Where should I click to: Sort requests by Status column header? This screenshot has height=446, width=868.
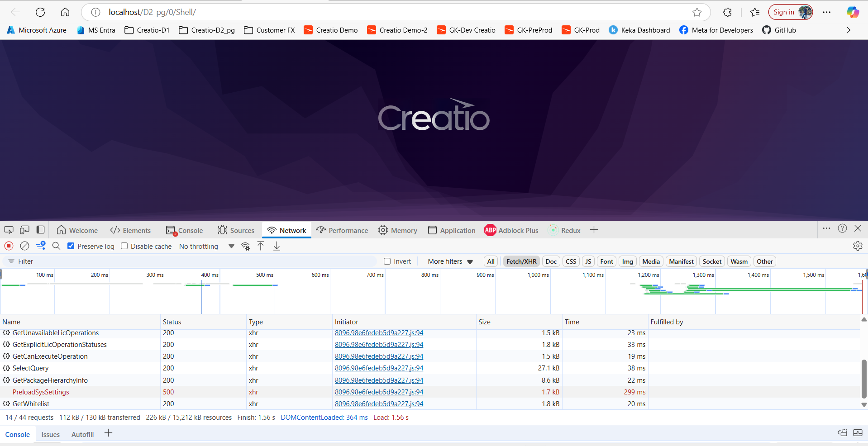pos(203,322)
